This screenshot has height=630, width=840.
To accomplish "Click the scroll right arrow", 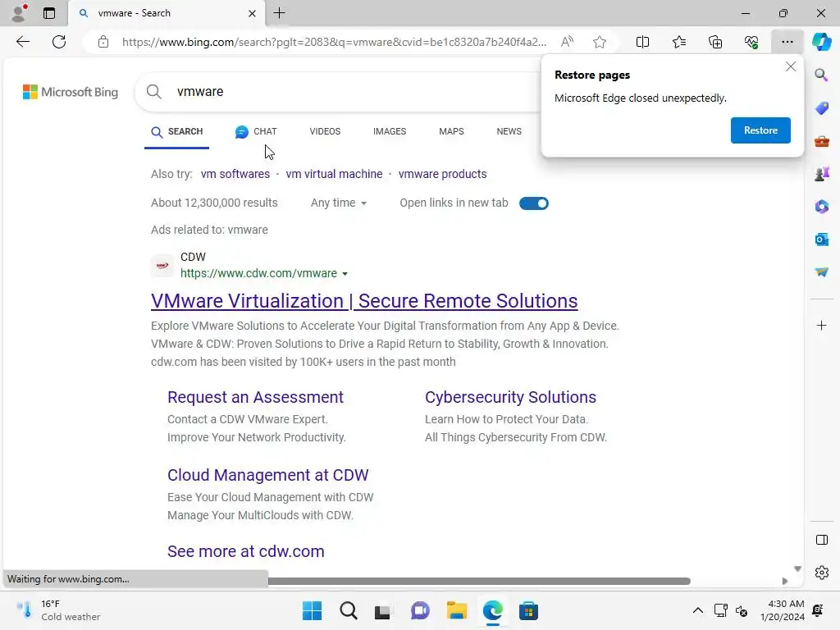I will (x=784, y=581).
